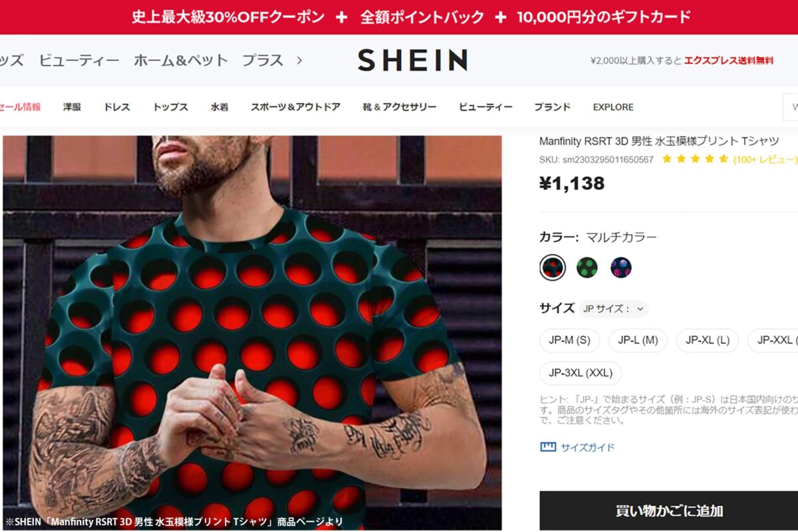Expand more categories with the chevron arrow
Image resolution: width=798 pixels, height=532 pixels.
299,61
